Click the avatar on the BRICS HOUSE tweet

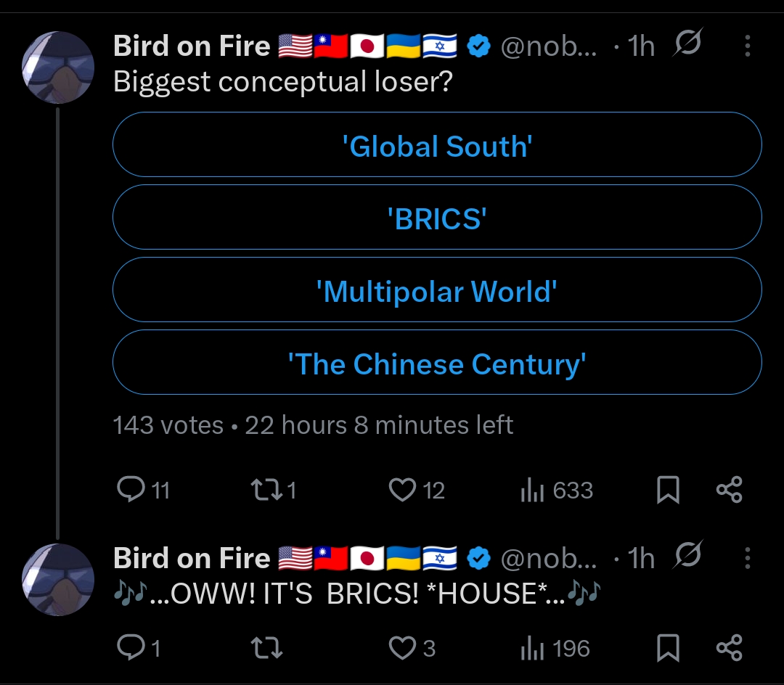pos(58,580)
